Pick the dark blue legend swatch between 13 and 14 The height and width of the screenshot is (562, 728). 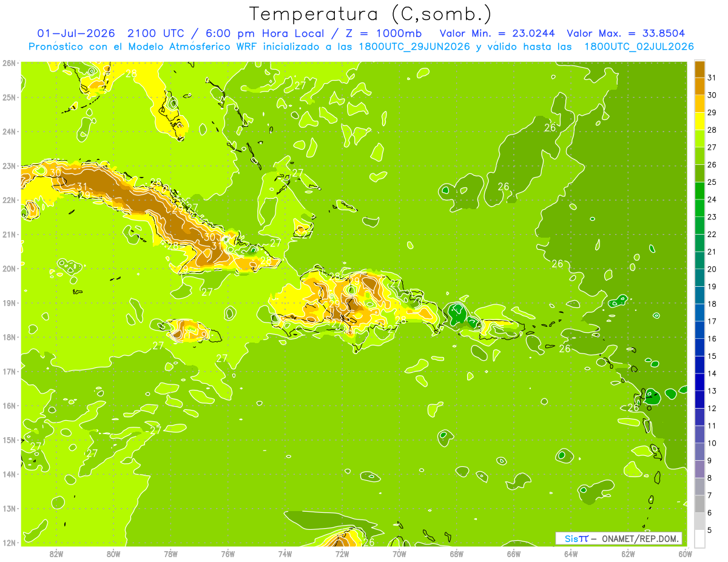pos(699,382)
